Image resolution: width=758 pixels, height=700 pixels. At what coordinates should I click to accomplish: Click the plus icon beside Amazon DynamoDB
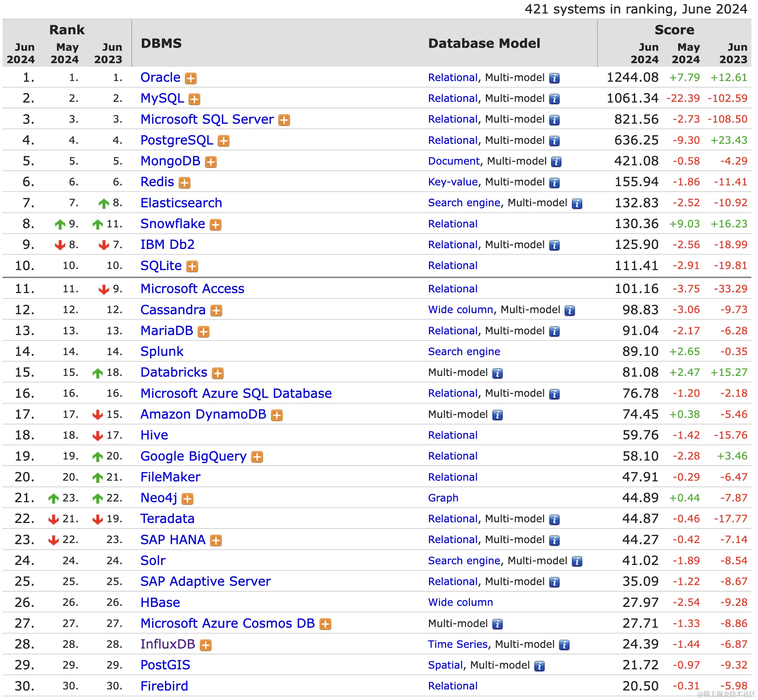point(277,416)
